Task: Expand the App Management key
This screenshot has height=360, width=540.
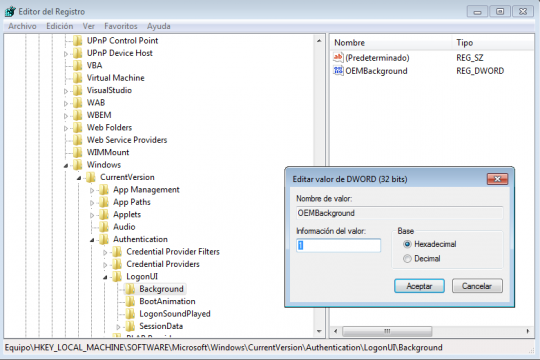Action: click(92, 190)
